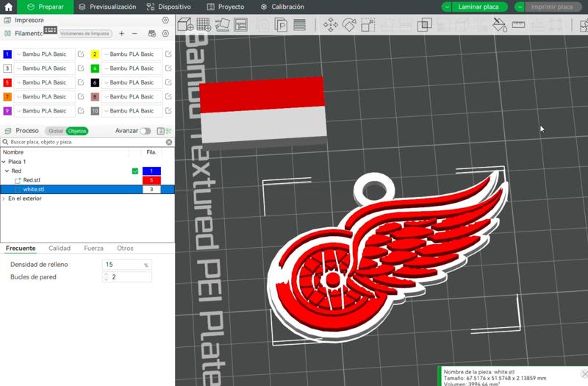Increase Bucles de pared with stepper
This screenshot has width=588, height=386.
coord(106,275)
